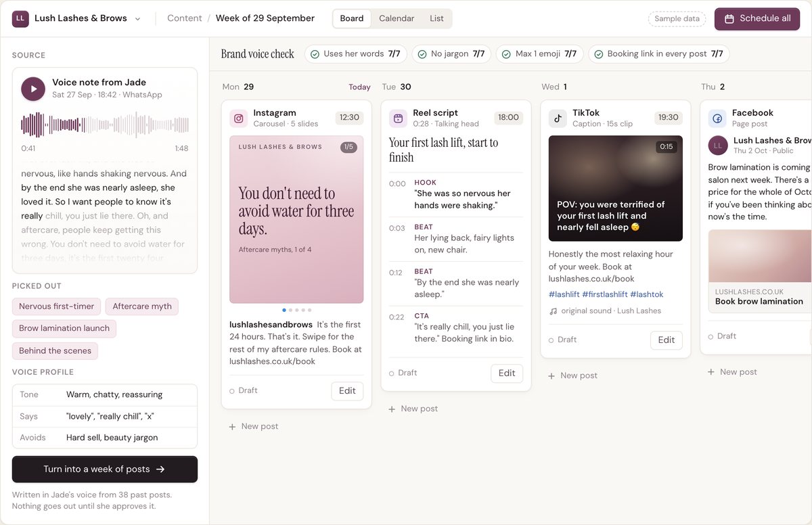Click the 0:15 clip duration badge
The height and width of the screenshot is (525, 812).
[x=667, y=147]
